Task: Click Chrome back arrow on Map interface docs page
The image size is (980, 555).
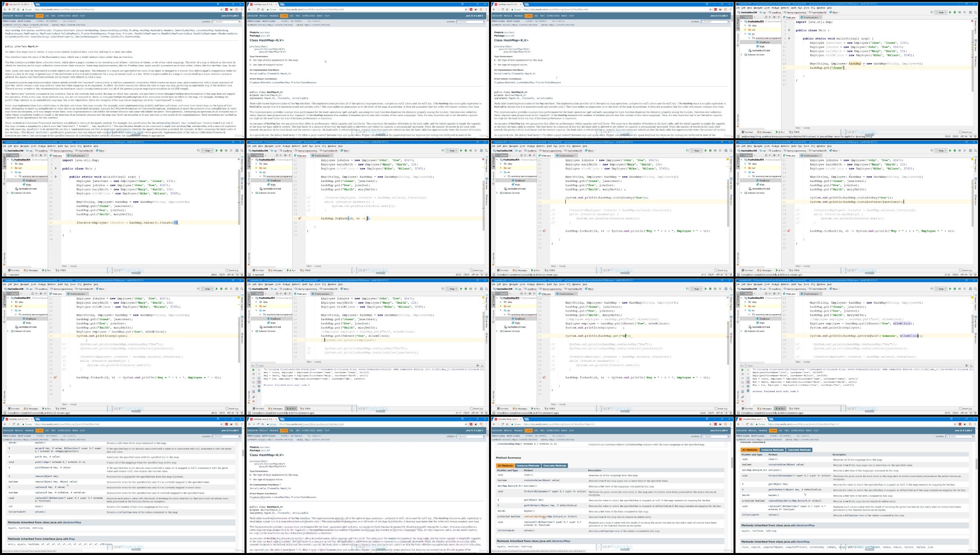Action: (x=4, y=9)
